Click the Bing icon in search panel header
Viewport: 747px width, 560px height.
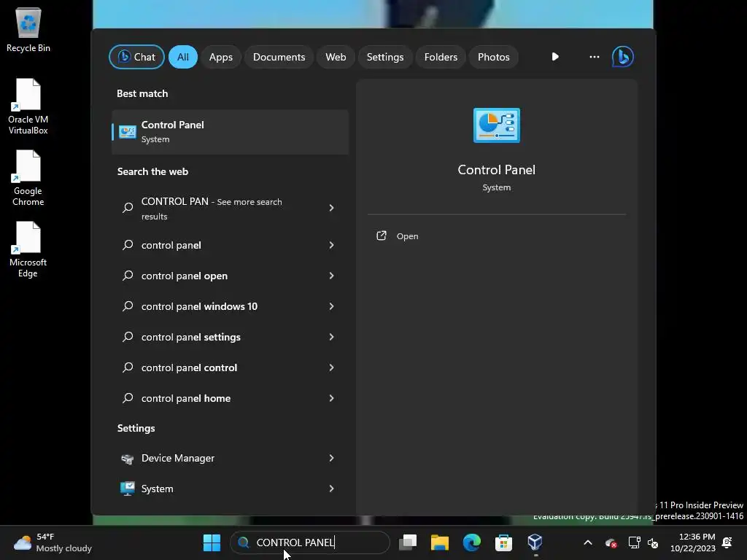click(x=622, y=57)
